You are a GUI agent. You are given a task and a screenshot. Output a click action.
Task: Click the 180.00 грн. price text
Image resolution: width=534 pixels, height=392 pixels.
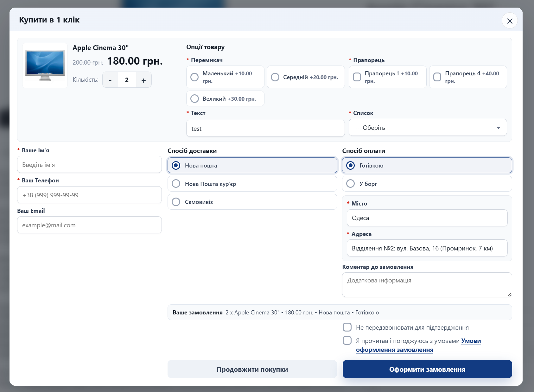pyautogui.click(x=135, y=61)
